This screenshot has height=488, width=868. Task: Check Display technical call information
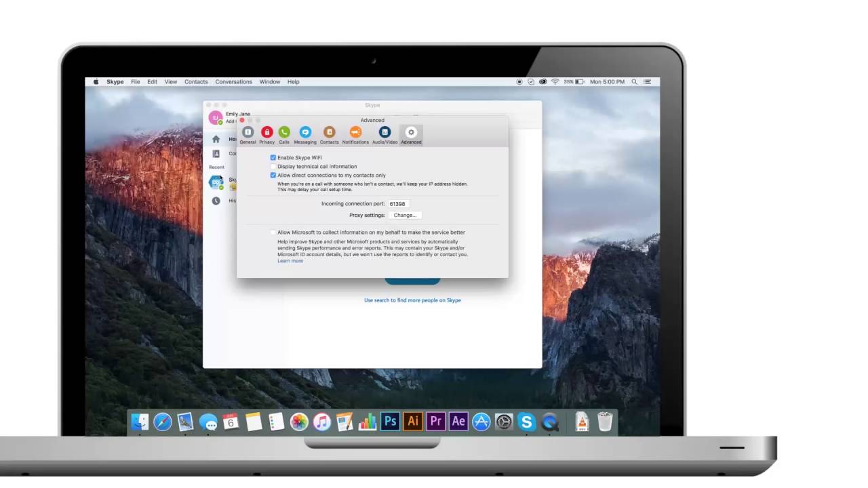point(273,166)
